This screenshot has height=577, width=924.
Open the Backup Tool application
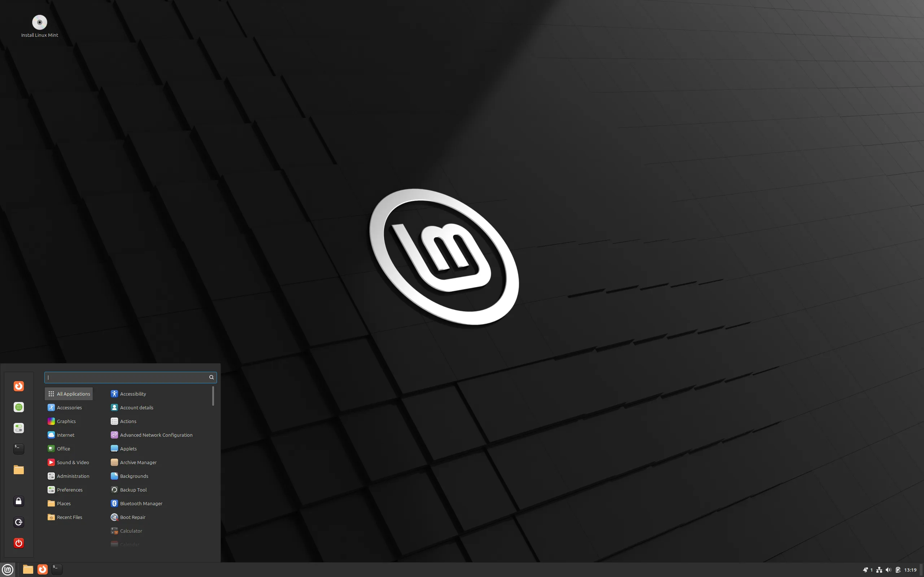coord(133,490)
